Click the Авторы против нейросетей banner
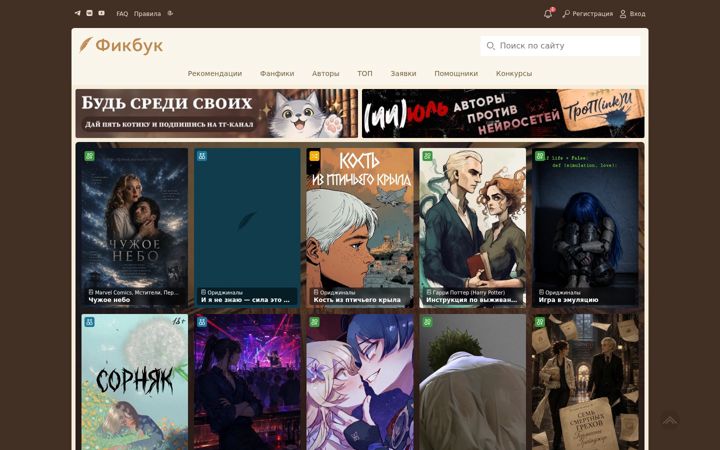The height and width of the screenshot is (450, 720). (x=503, y=113)
